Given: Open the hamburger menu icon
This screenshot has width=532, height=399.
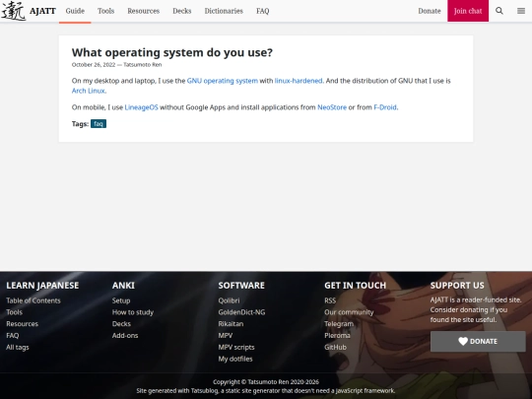Looking at the screenshot, I should pos(521,11).
